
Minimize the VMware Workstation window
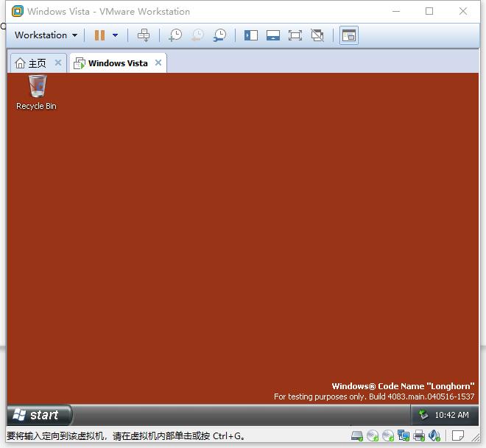pos(396,12)
